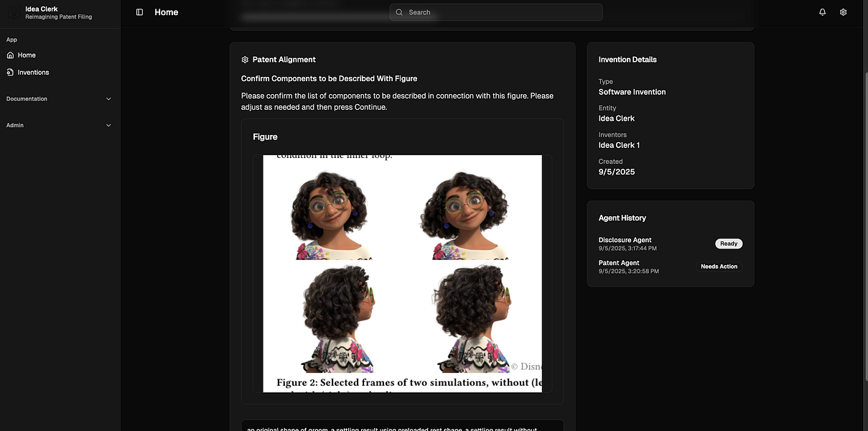Screen dimensions: 868x431
Task: Click the Entity value Idea Clerk
Action: [617, 119]
